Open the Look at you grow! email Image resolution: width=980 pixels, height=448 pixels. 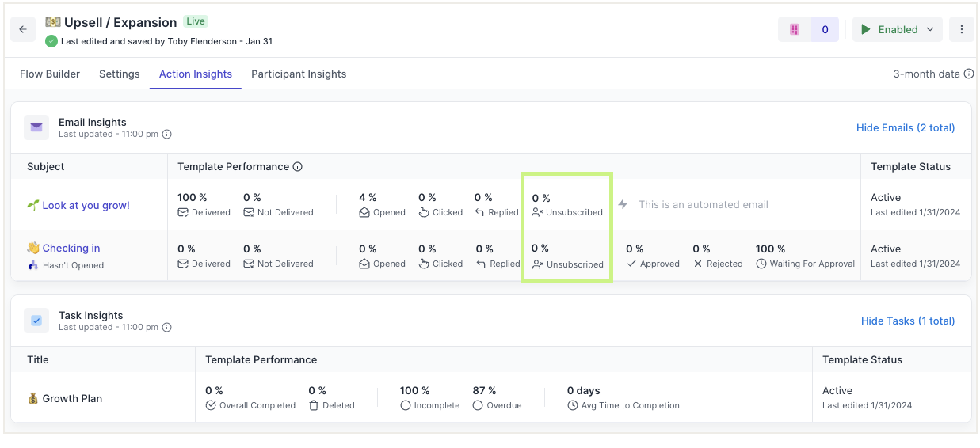(86, 205)
